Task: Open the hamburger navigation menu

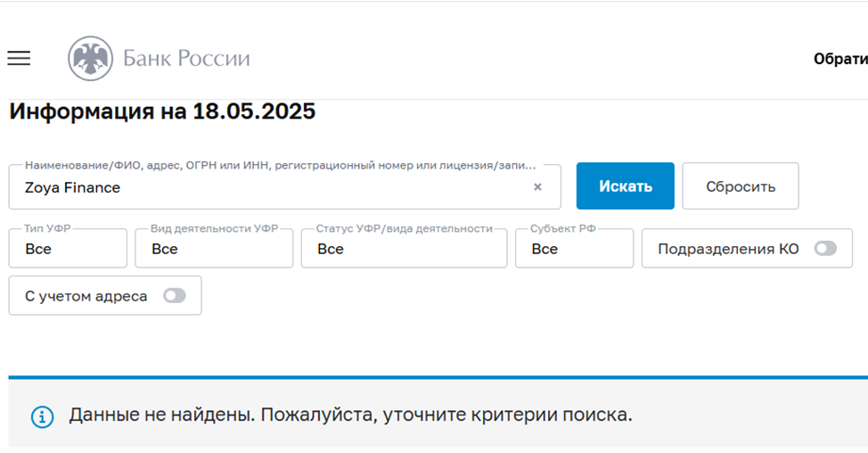Action: coord(19,59)
